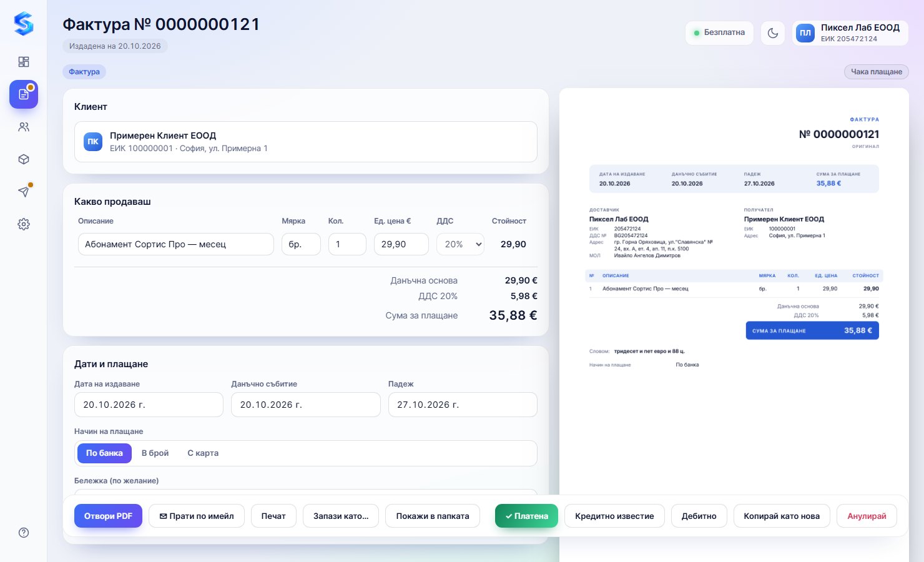The width and height of the screenshot is (924, 562).
Task: Click the Фактура type tag
Action: point(84,72)
